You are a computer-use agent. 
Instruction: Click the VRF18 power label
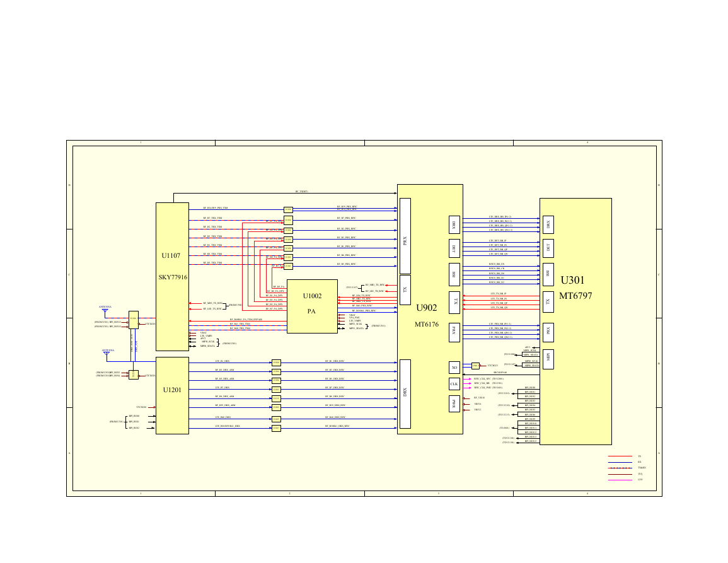click(477, 403)
